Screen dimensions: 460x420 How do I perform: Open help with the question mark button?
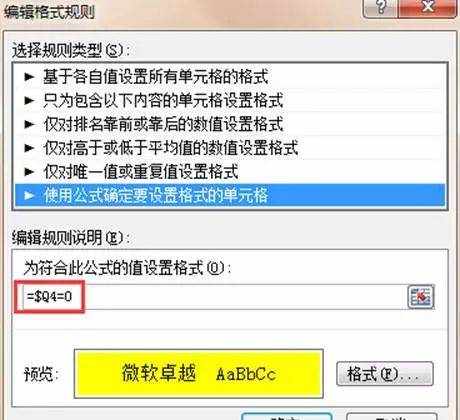[x=380, y=7]
